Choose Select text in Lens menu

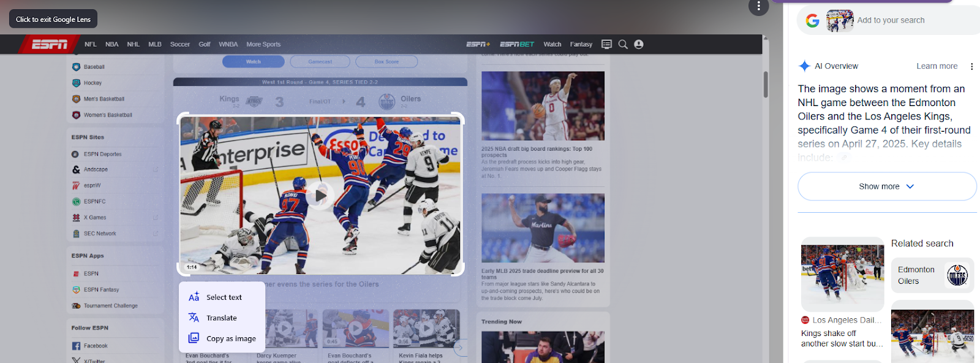coord(222,297)
